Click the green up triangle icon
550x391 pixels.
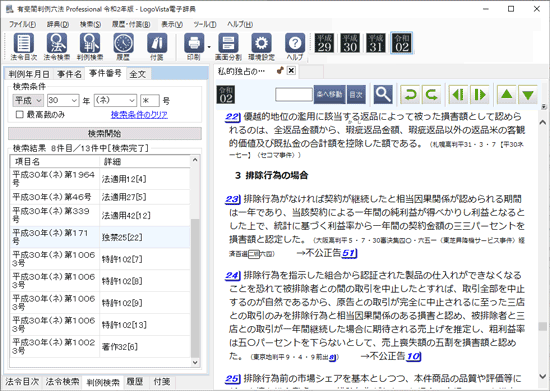coord(507,94)
